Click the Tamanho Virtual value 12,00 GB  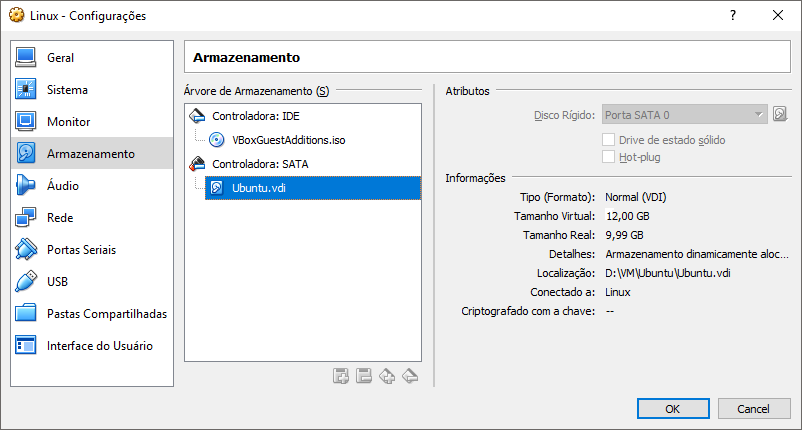pyautogui.click(x=628, y=216)
